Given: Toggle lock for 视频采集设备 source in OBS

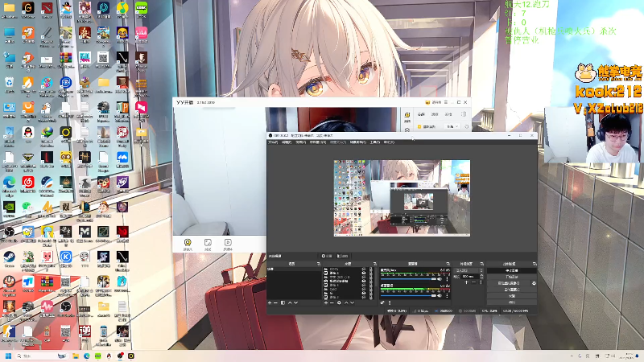Looking at the screenshot, I should click(x=370, y=281).
